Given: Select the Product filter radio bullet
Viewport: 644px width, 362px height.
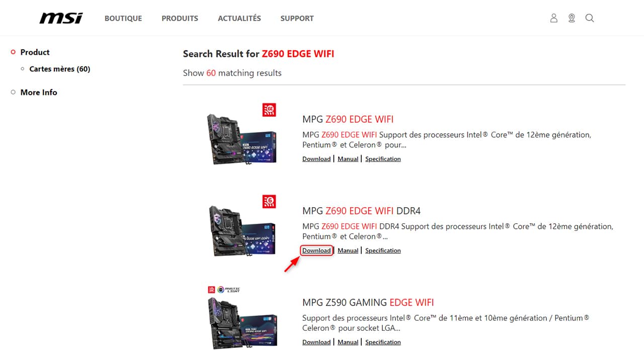Looking at the screenshot, I should [x=14, y=52].
